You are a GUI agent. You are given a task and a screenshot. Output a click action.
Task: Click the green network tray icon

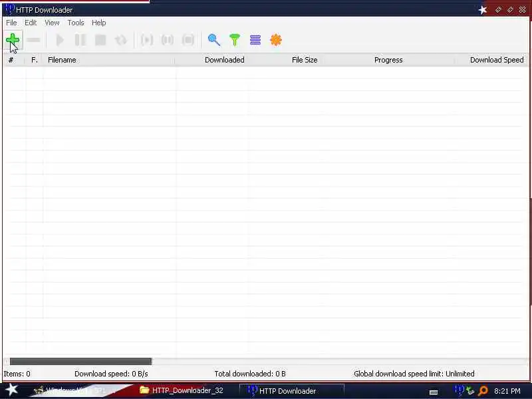[x=471, y=391]
